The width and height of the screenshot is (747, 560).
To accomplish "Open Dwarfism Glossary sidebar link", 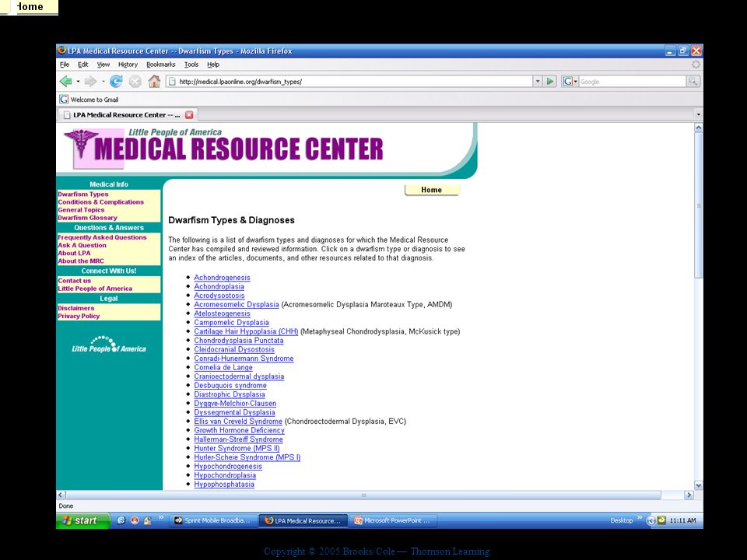I will click(87, 218).
